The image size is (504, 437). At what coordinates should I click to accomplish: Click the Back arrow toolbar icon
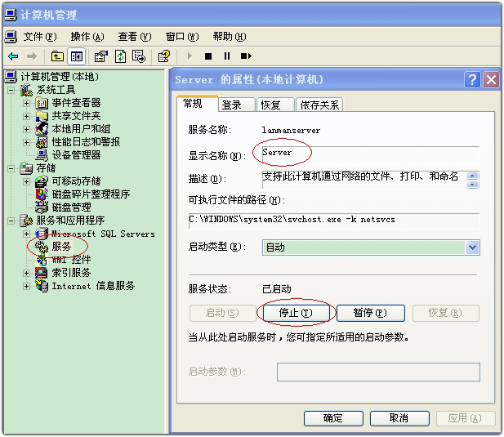[x=13, y=56]
